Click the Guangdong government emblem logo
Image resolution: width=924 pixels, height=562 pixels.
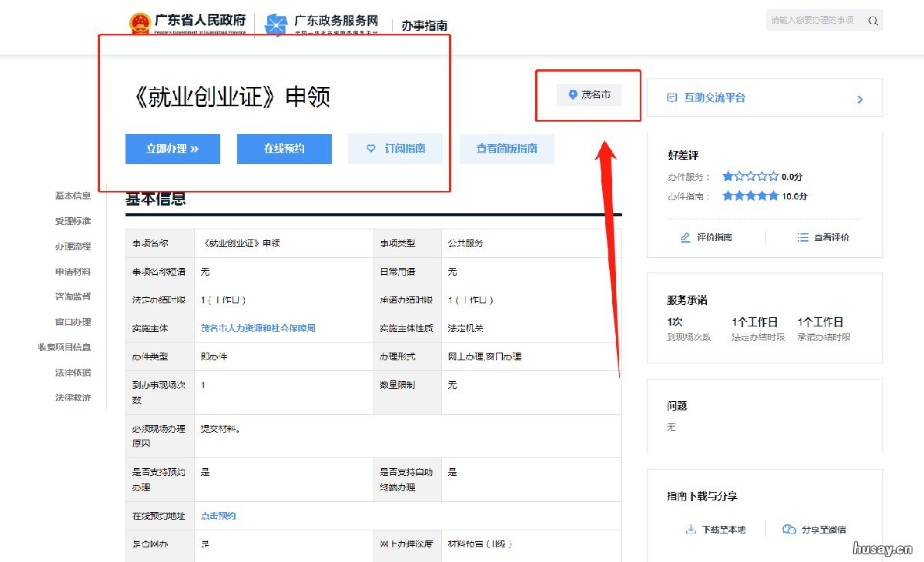[140, 23]
